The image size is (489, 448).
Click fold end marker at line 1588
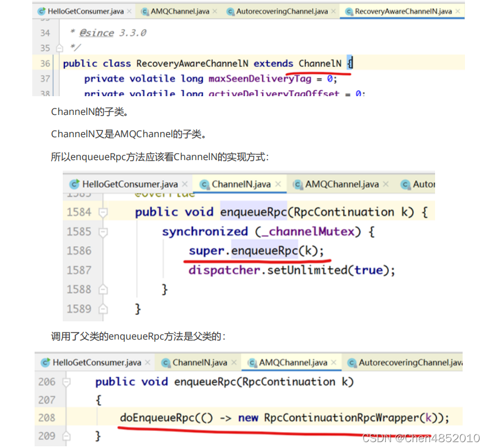[x=103, y=290]
